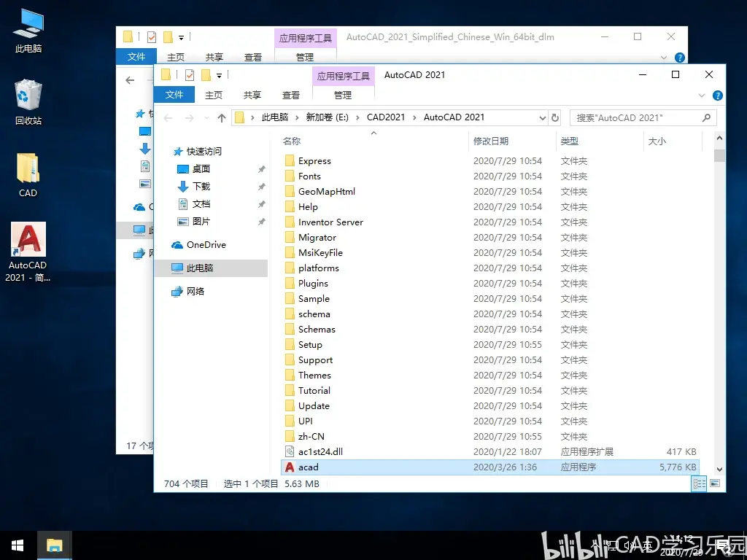Switch to the 共享 ribbon tab
This screenshot has width=747, height=560.
[252, 96]
